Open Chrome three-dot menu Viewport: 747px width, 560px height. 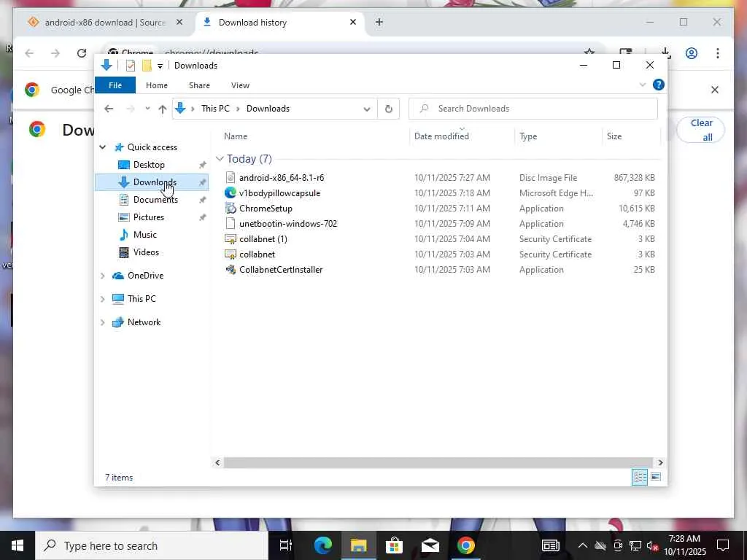[718, 52]
